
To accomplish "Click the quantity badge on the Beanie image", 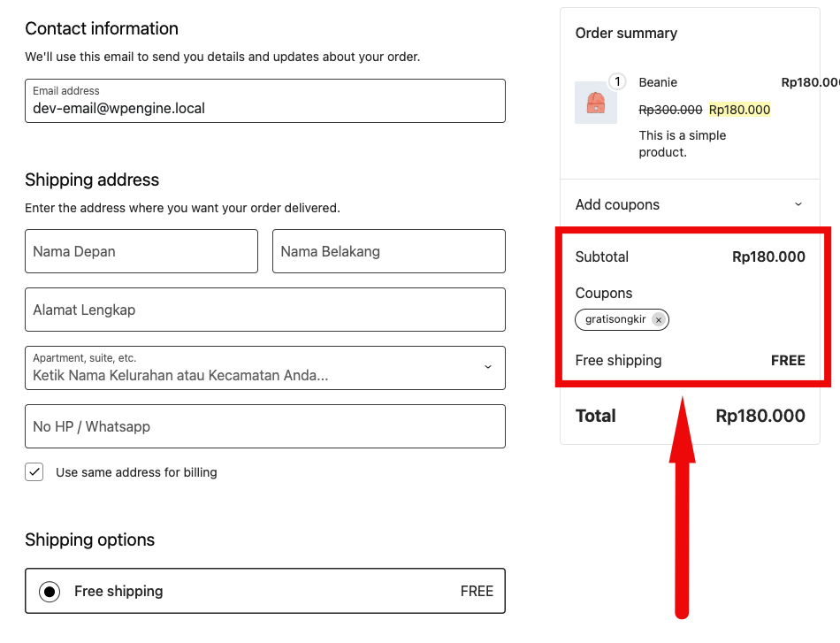I will coord(617,82).
